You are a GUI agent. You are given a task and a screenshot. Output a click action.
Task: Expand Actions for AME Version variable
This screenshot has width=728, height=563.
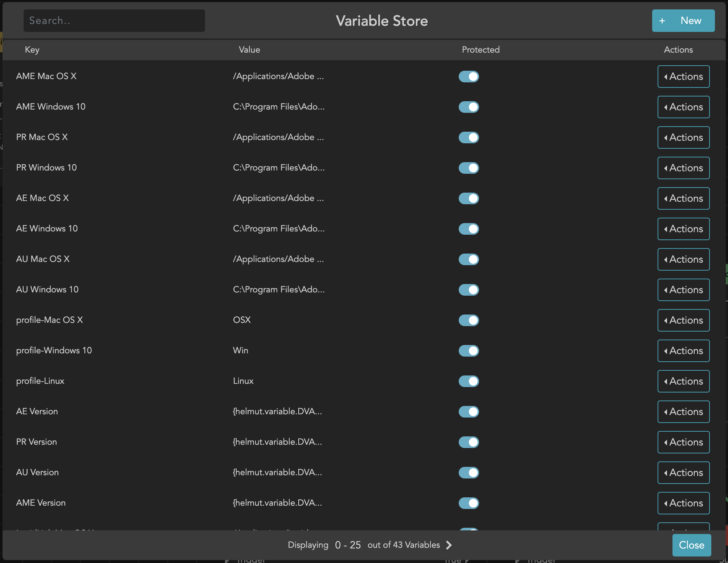click(x=683, y=503)
